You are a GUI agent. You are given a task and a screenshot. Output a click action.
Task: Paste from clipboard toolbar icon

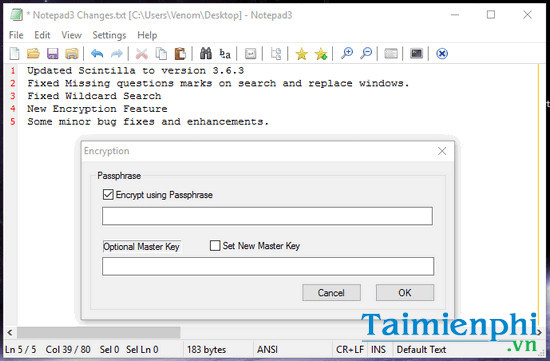[180, 54]
